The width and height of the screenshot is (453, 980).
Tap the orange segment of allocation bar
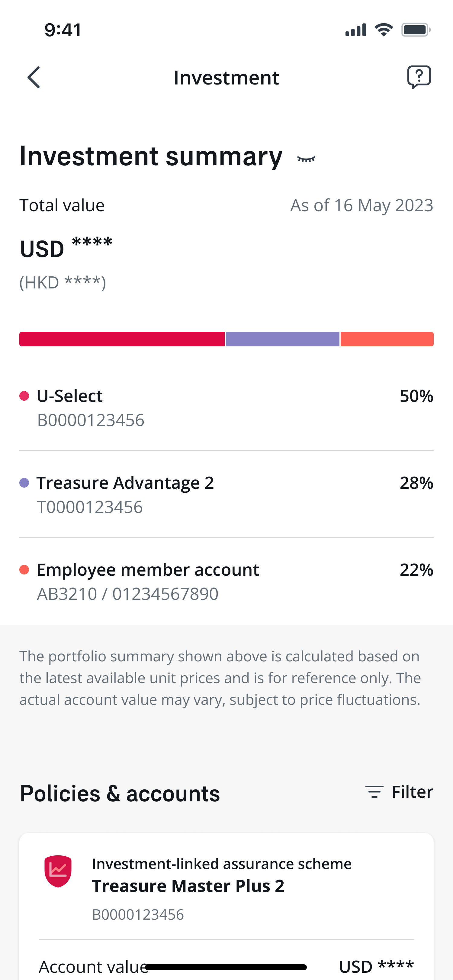coord(387,339)
